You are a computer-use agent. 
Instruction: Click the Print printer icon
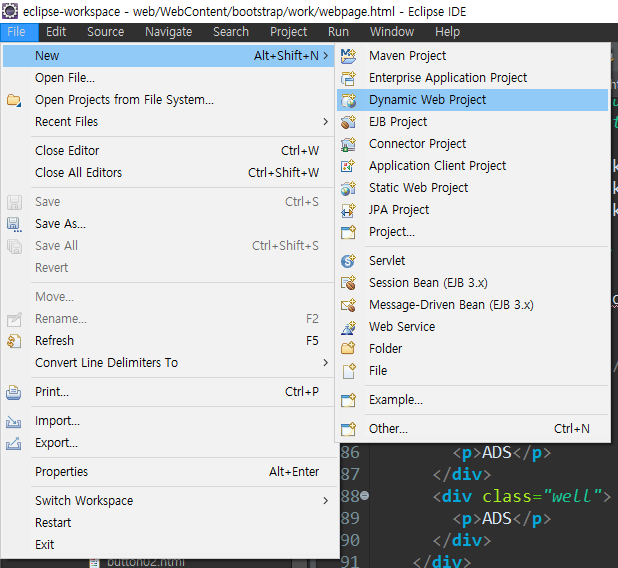pos(14,393)
